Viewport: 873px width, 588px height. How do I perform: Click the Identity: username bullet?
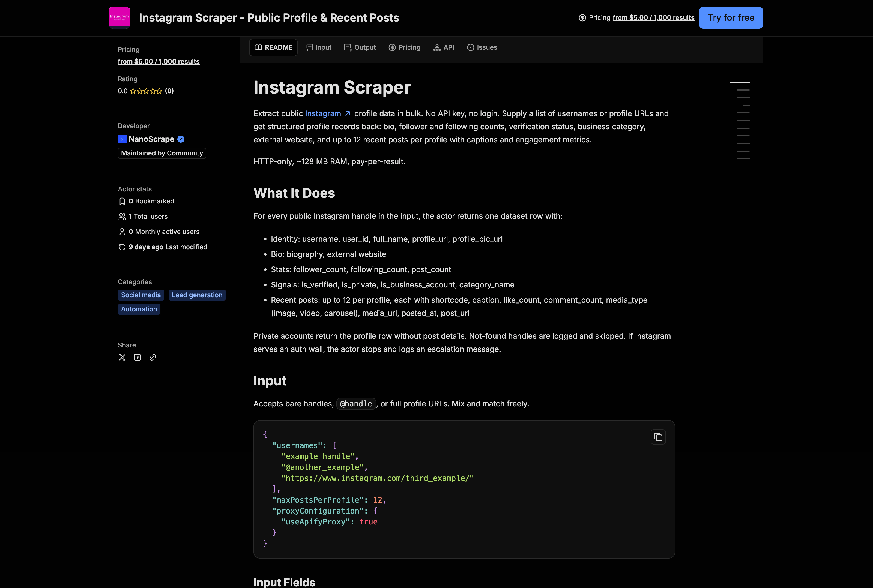[387, 239]
